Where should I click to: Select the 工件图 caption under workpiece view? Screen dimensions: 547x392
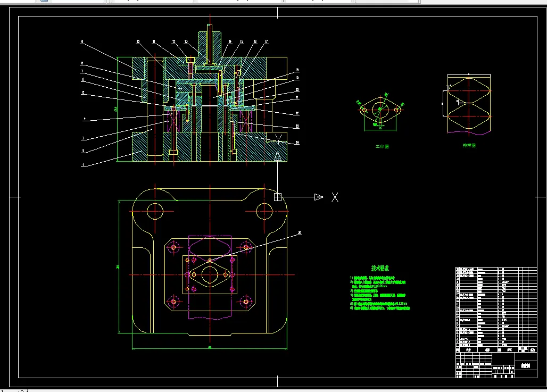pos(382,146)
